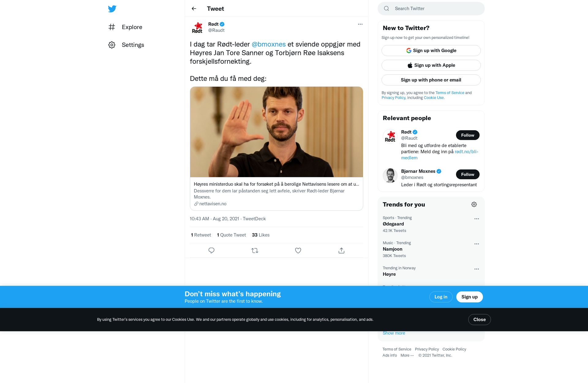Go back using the arrow icon
This screenshot has height=383, width=588.
click(194, 9)
